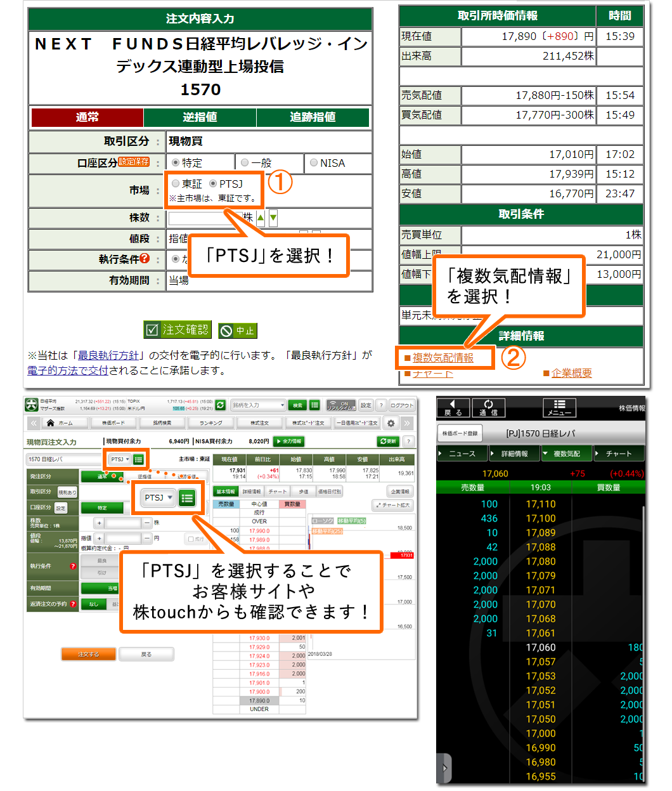Screen dimensions: 672x791
Task: Open the 基本情報 tab
Action: (226, 492)
